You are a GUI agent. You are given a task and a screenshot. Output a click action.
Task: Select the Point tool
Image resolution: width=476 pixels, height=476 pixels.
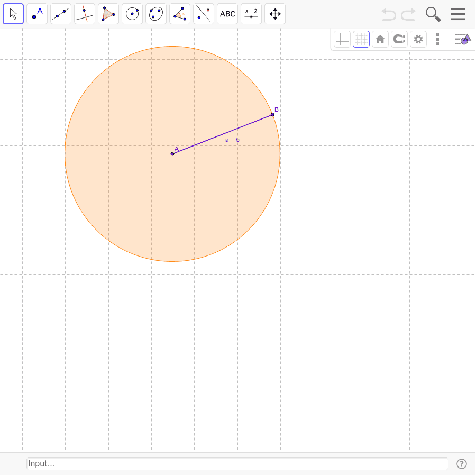[37, 14]
